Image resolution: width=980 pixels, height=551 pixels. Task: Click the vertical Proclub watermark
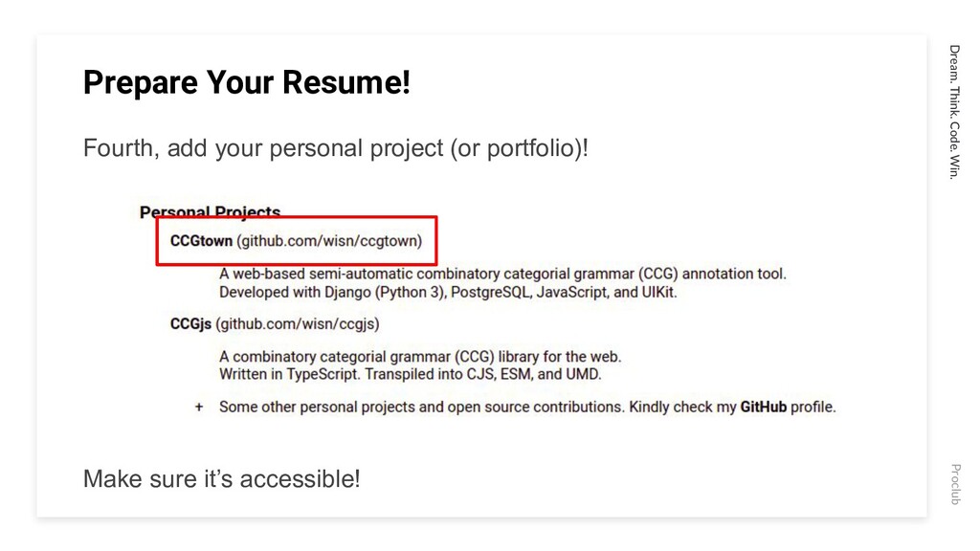(x=955, y=484)
